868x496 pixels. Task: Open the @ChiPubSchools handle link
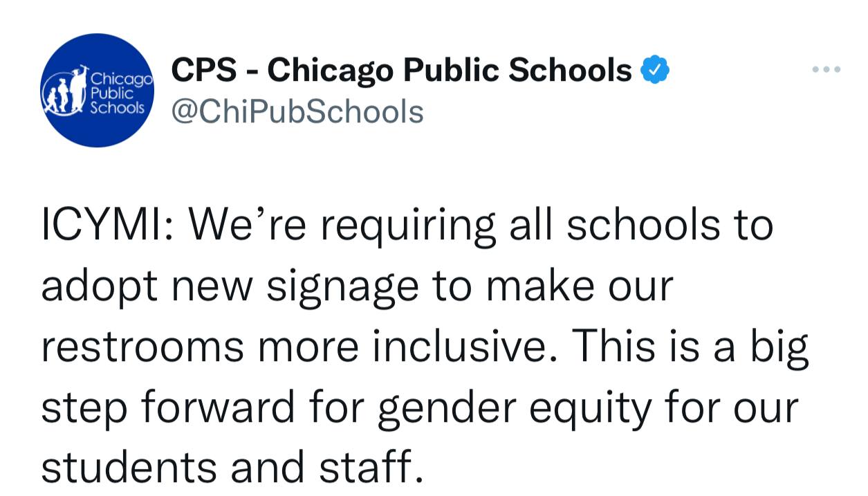(297, 111)
